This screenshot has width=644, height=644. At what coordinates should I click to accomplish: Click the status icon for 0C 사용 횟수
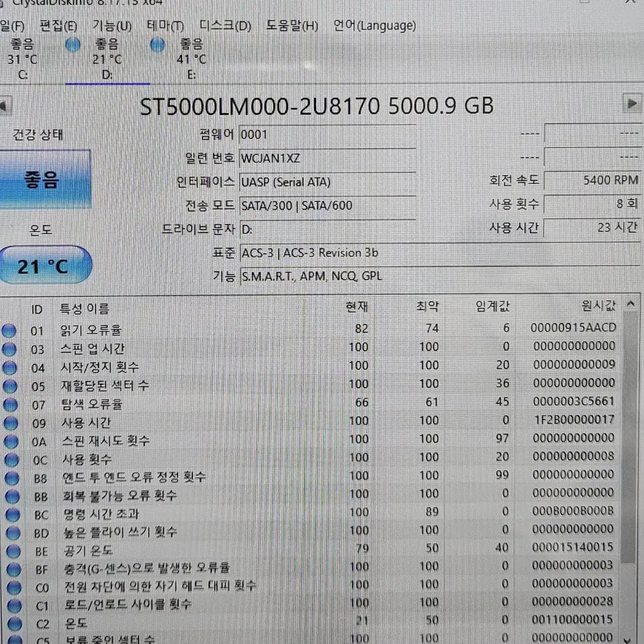coord(11,460)
